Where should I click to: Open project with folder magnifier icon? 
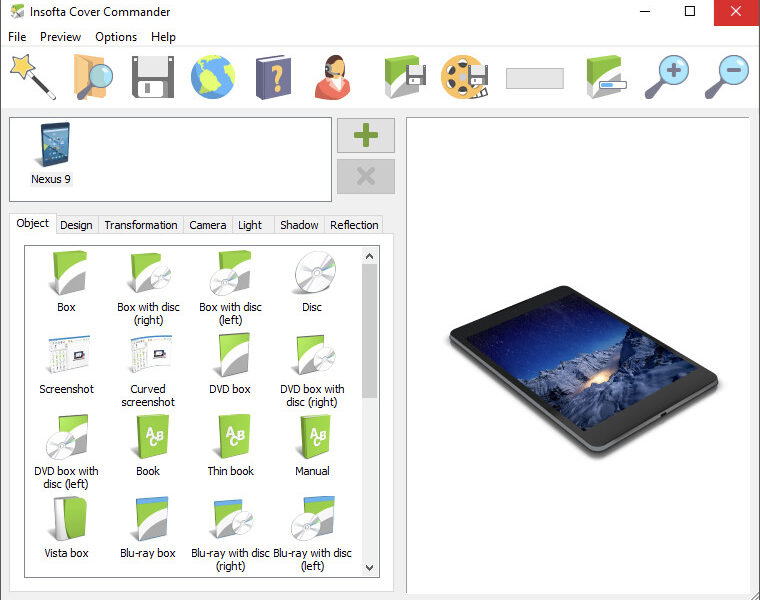pos(93,77)
